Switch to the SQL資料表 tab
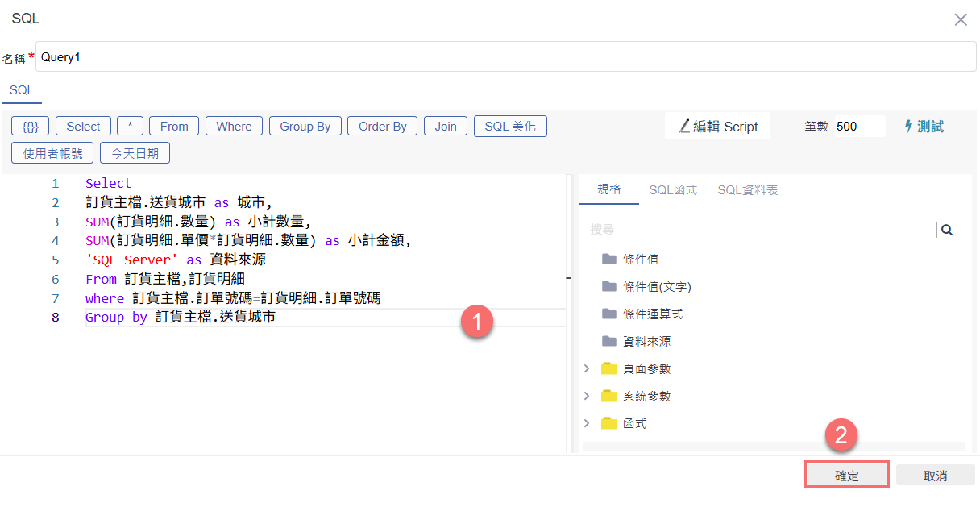Screen dimensions: 980x507 (747, 190)
